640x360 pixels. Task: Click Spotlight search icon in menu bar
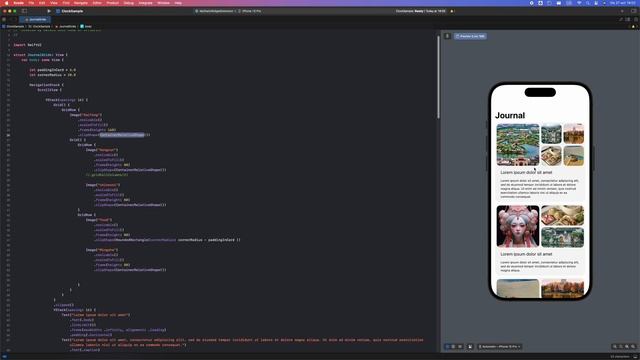pos(588,3)
